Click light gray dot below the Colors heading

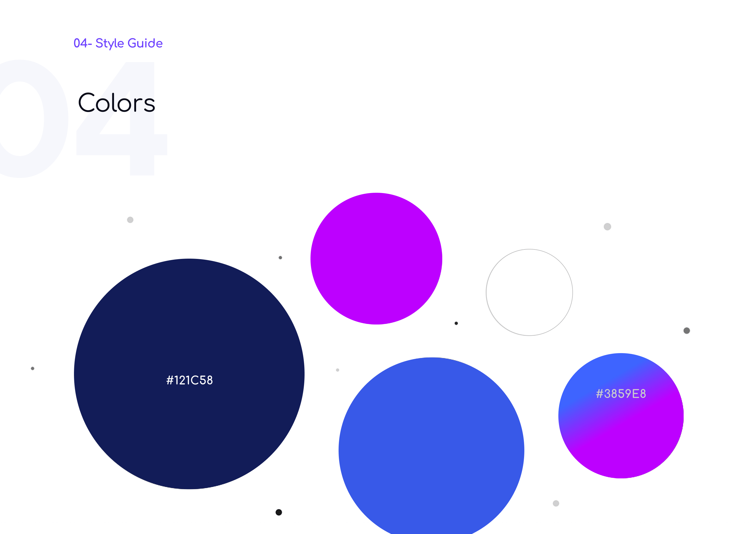[130, 219]
